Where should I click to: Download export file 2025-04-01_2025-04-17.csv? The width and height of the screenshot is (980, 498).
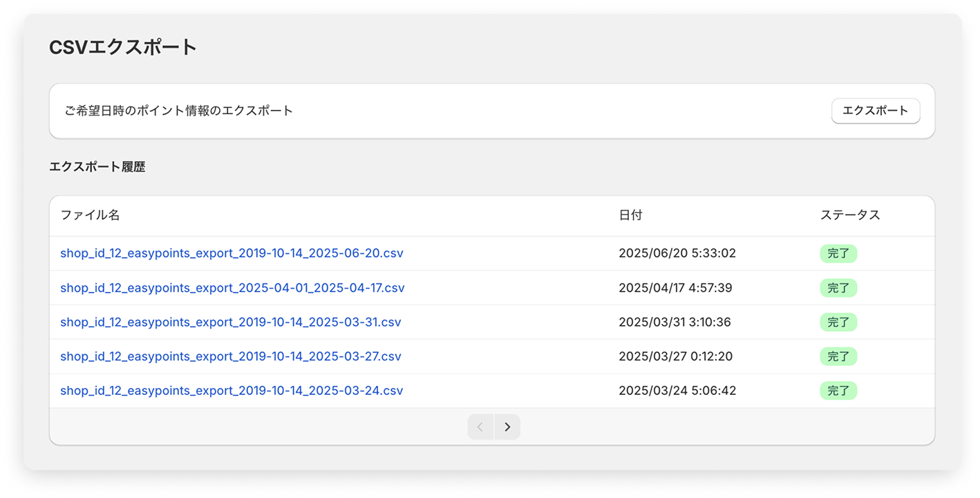pos(232,288)
